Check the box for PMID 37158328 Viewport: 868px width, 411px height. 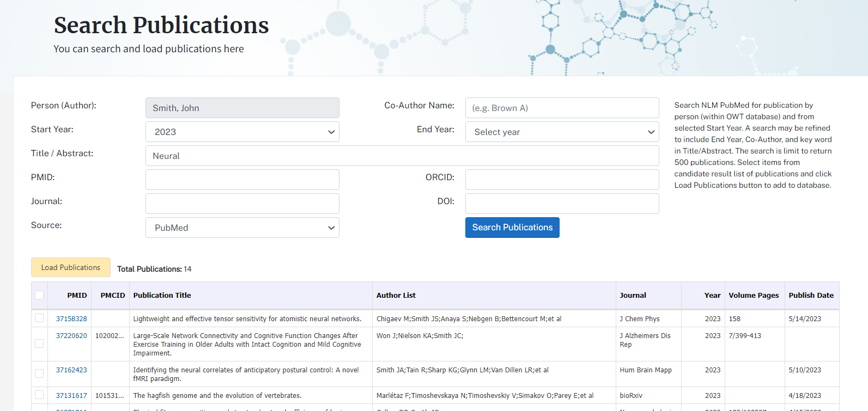(x=39, y=318)
